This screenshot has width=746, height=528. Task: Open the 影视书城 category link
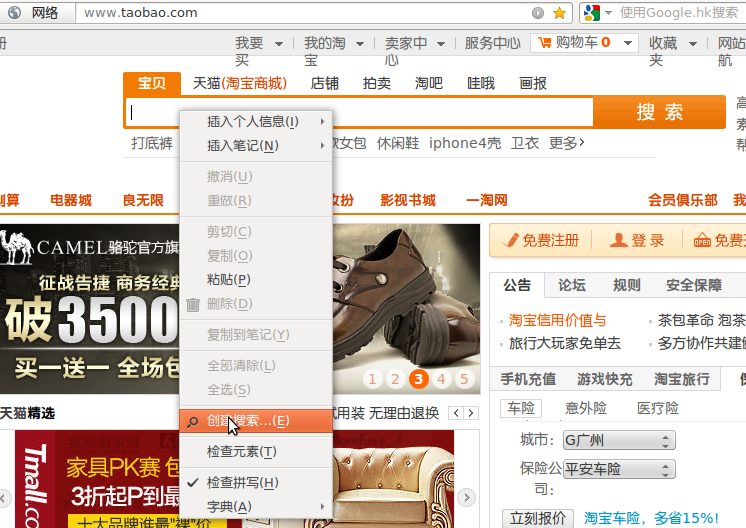408,200
